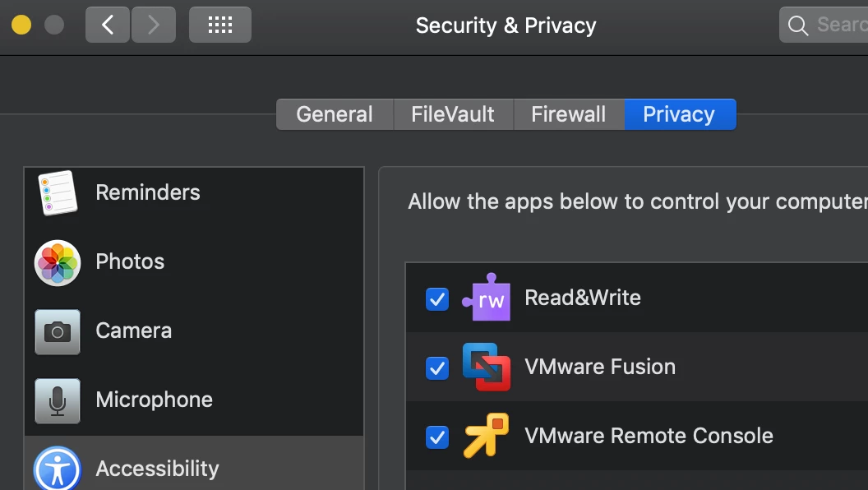The image size is (868, 490).
Task: Go forward with the right chevron button
Action: [154, 25]
